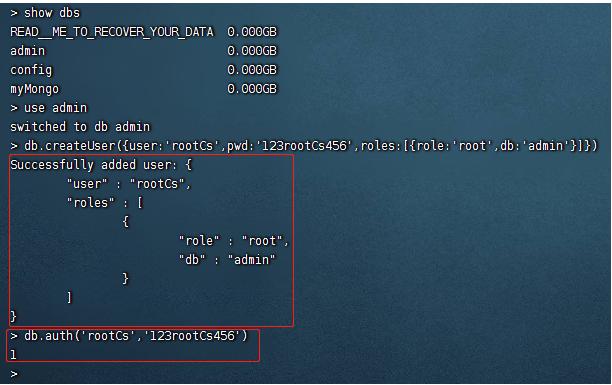
Task: Click the db.auth('rootCs','123rootCs456') command
Action: coord(129,336)
